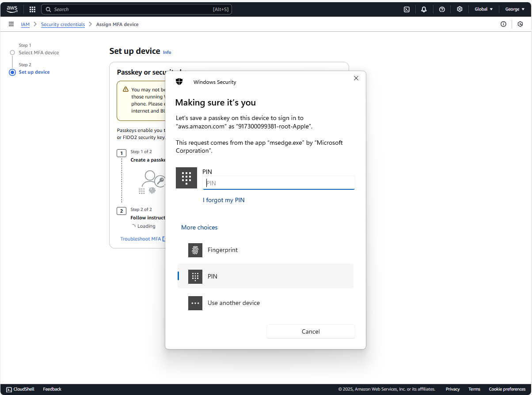Open the AWS home logo
532x395 pixels.
12,9
